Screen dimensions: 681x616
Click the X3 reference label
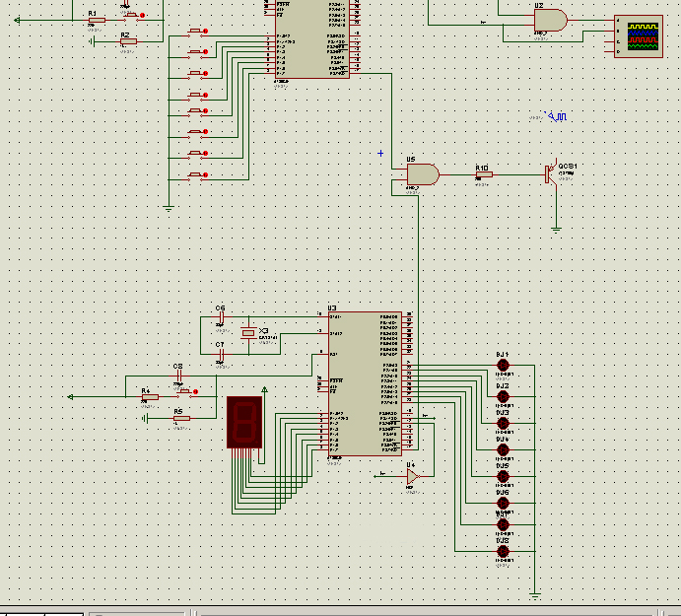(263, 330)
